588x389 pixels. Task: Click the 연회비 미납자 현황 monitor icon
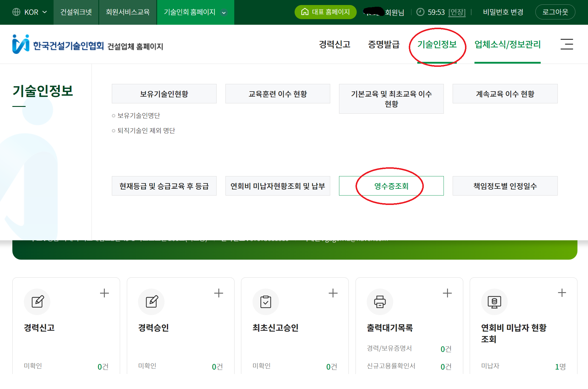(494, 302)
